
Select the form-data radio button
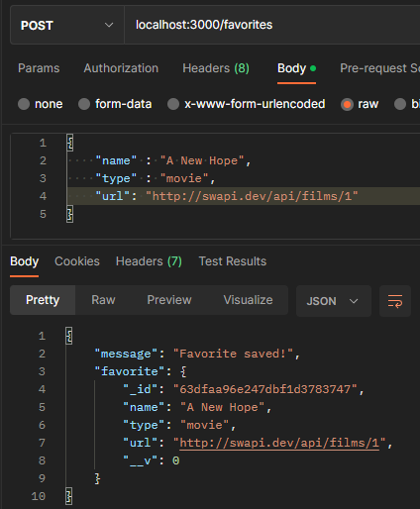tap(84, 104)
